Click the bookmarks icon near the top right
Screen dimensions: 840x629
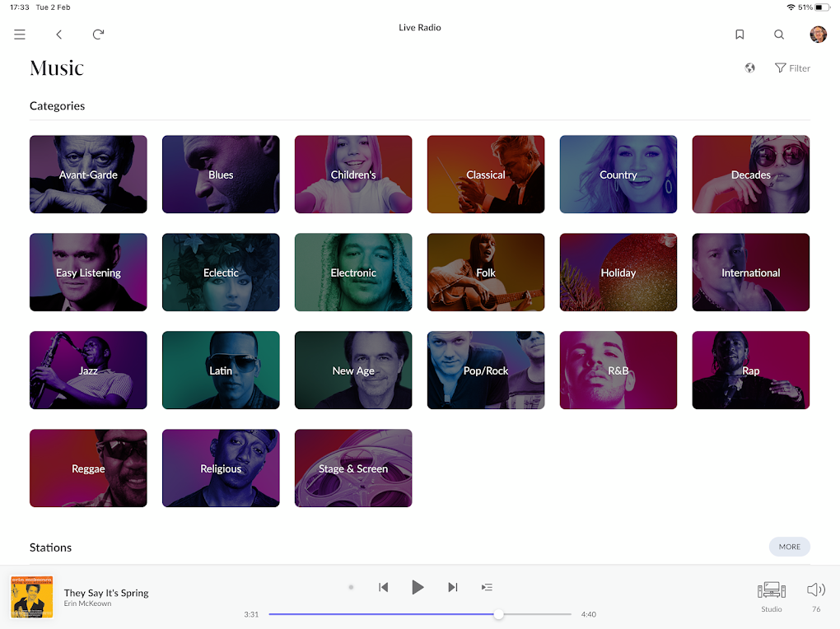[739, 35]
